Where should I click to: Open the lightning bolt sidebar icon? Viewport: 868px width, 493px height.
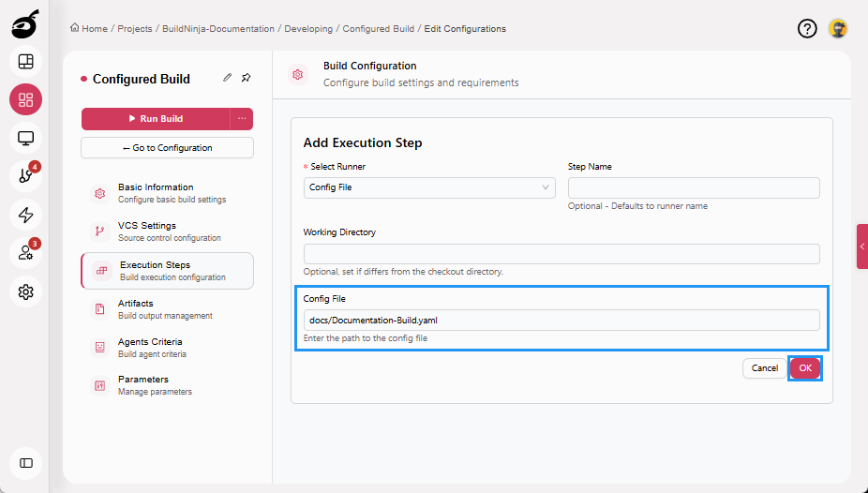pyautogui.click(x=25, y=215)
